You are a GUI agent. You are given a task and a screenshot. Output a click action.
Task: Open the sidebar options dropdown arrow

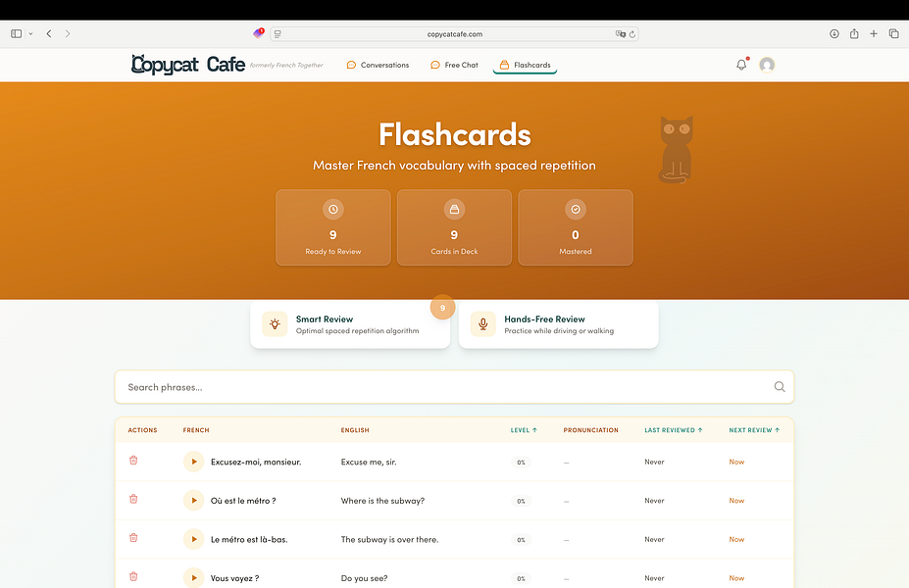[x=30, y=34]
